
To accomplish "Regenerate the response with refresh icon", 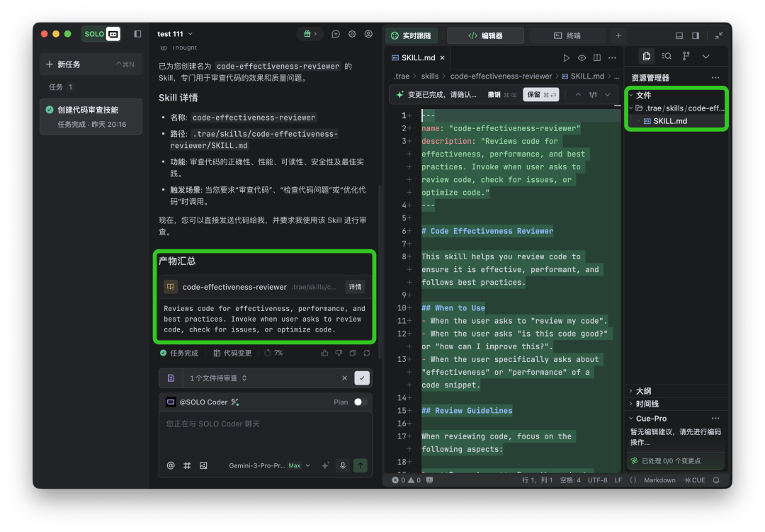I will tap(367, 353).
